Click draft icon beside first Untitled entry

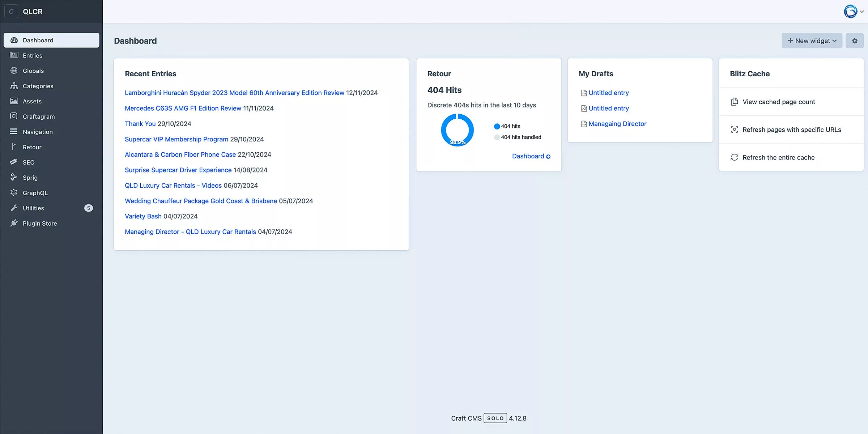(584, 93)
